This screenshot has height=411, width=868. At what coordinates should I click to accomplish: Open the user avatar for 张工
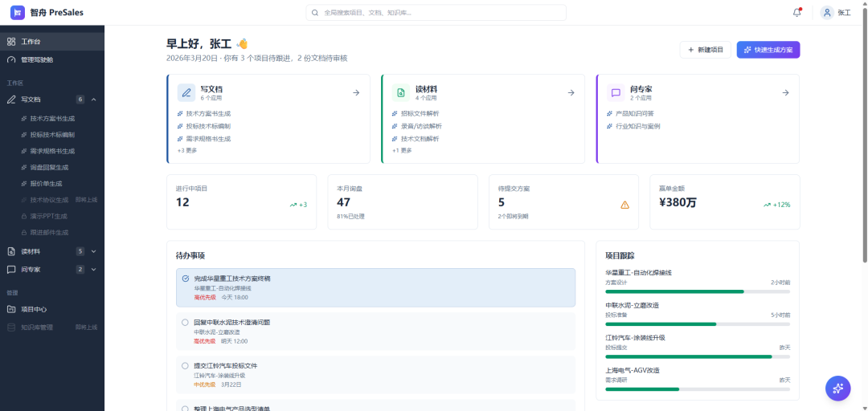tap(827, 12)
